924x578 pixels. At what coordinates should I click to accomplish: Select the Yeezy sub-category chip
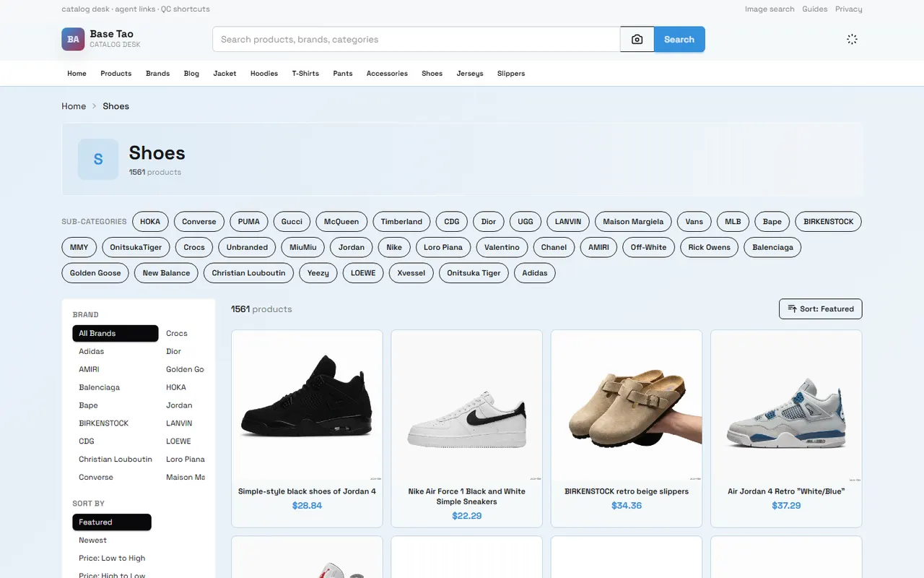coord(318,273)
